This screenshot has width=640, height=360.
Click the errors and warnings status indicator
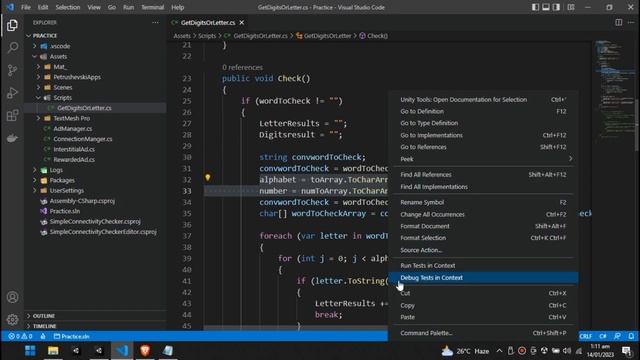click(x=20, y=336)
